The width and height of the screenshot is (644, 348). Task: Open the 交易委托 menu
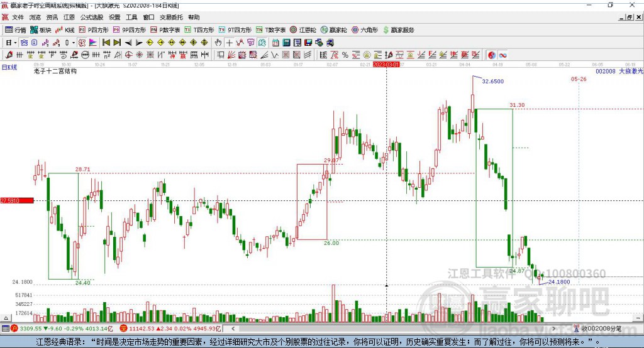tap(171, 17)
